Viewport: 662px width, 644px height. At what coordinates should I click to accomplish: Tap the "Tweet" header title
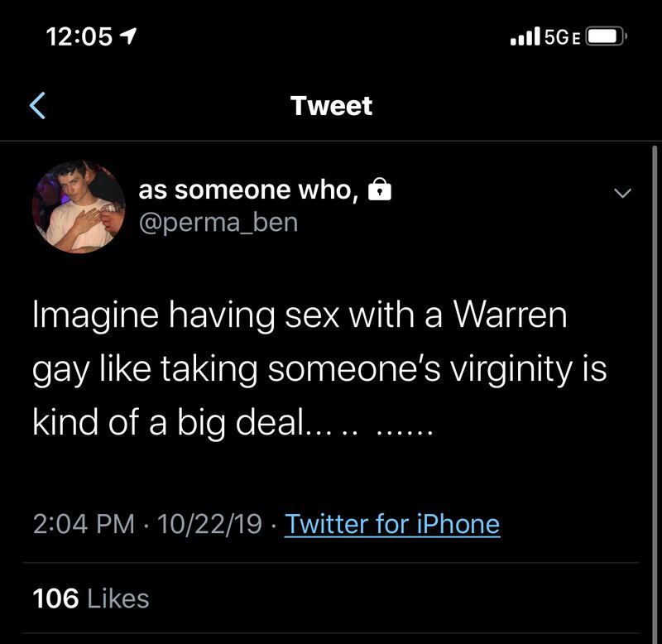331,106
